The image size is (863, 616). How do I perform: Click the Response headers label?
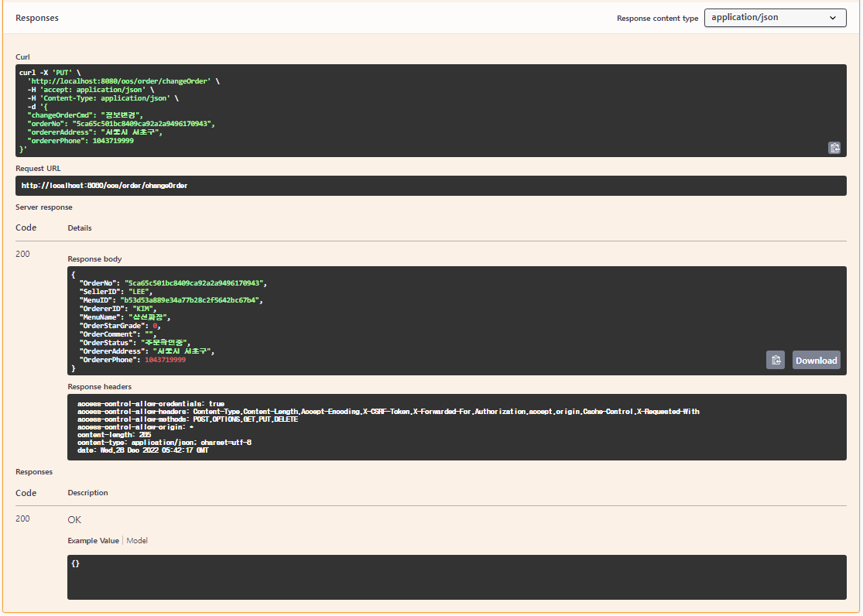100,386
